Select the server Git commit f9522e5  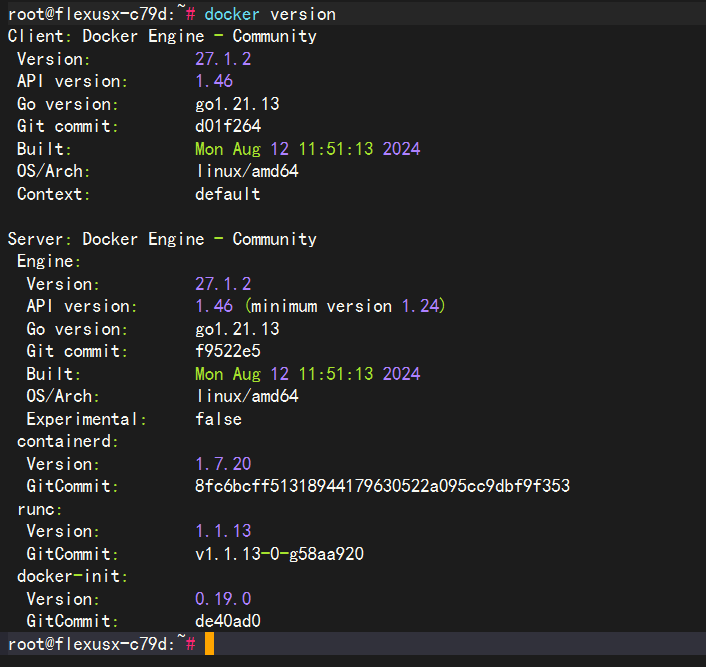click(x=228, y=351)
